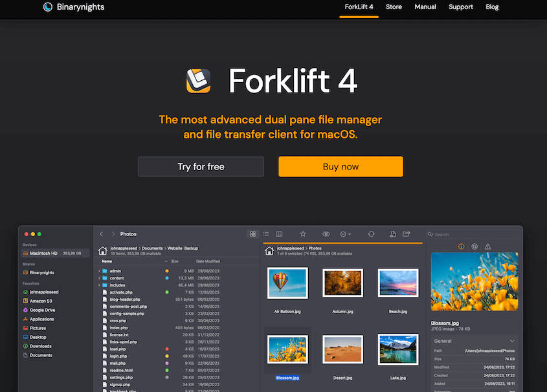Open the Support nav item
Screen dimensions: 547x392
tap(460, 7)
